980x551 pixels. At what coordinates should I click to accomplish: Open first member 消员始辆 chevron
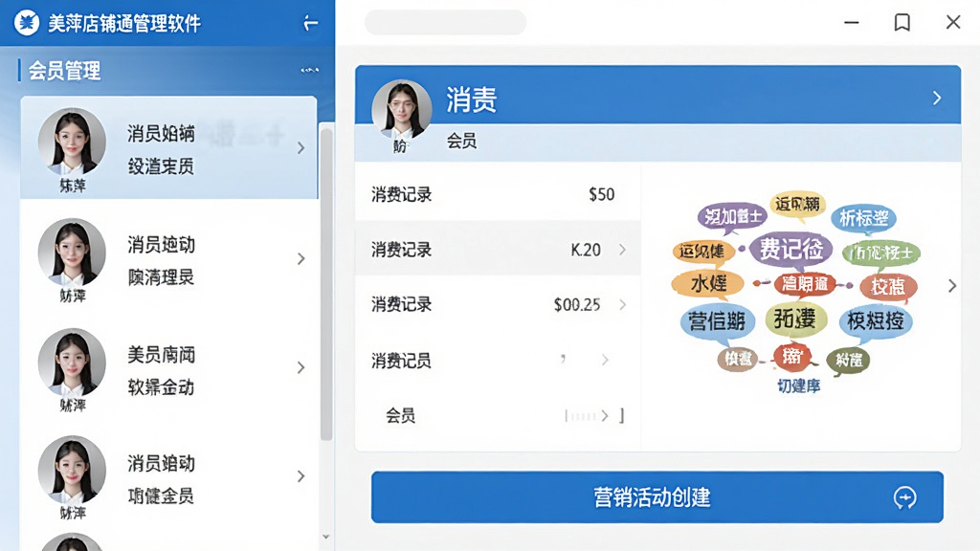(x=301, y=148)
